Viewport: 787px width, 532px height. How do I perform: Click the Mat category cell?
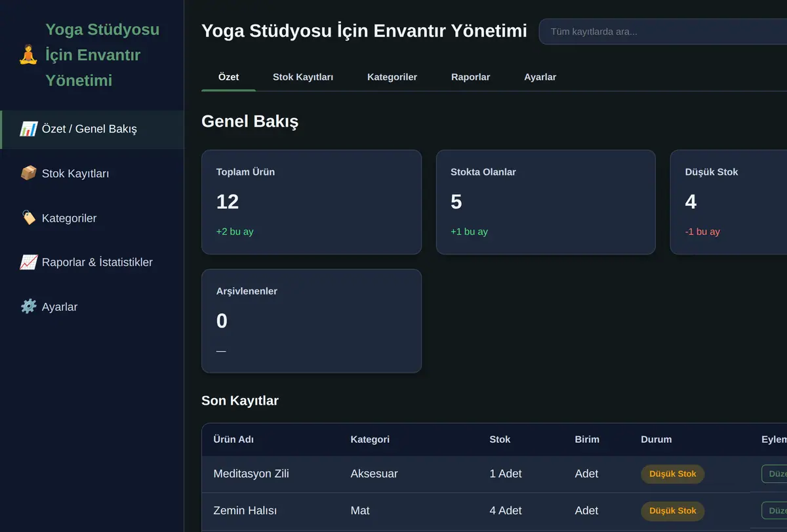point(360,510)
